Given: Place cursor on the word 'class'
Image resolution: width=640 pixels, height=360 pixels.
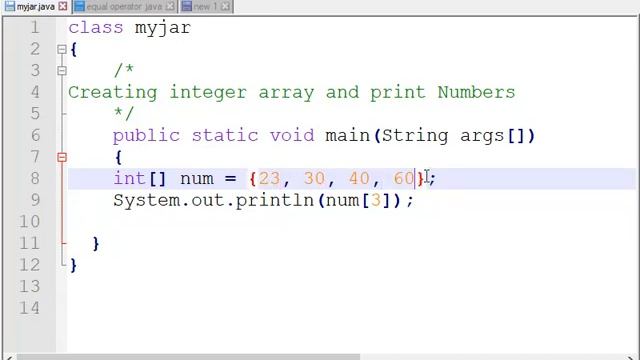Looking at the screenshot, I should pyautogui.click(x=96, y=28).
